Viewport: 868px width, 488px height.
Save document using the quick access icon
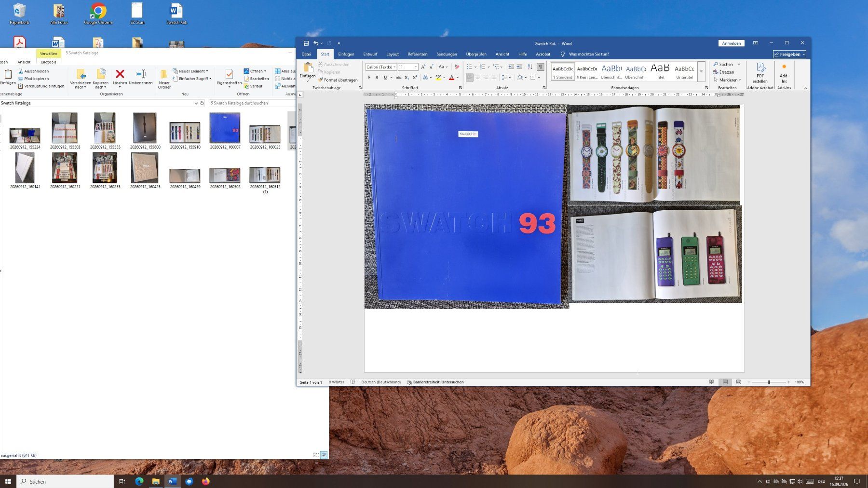pos(306,43)
